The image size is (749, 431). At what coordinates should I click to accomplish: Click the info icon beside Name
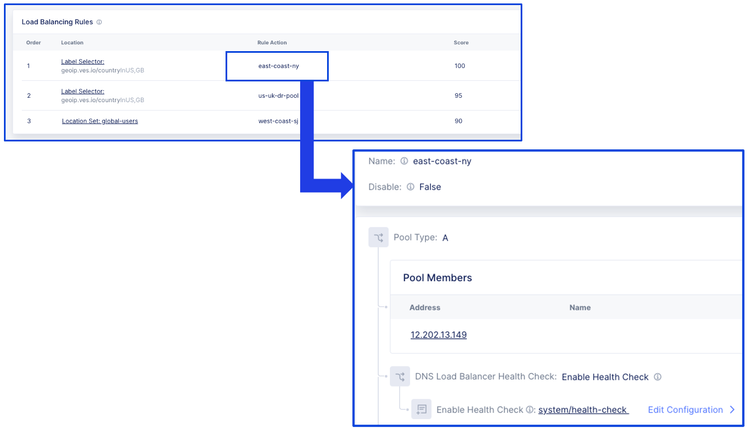coord(404,161)
